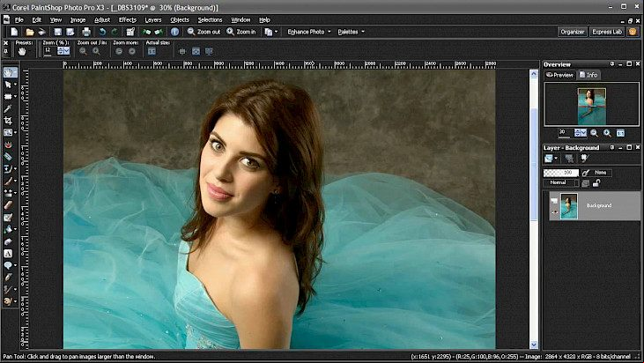Redo the last undone action
This screenshot has height=363, width=644.
(x=115, y=32)
